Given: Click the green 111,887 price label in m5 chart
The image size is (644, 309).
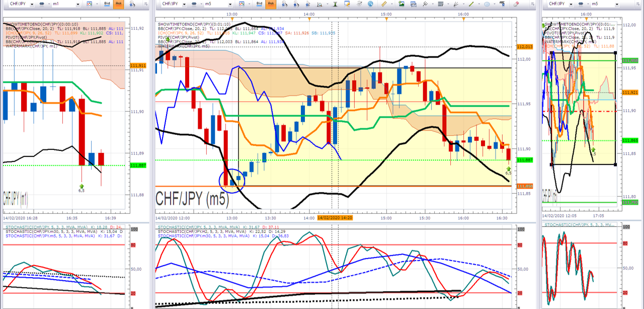Looking at the screenshot, I should (x=525, y=160).
